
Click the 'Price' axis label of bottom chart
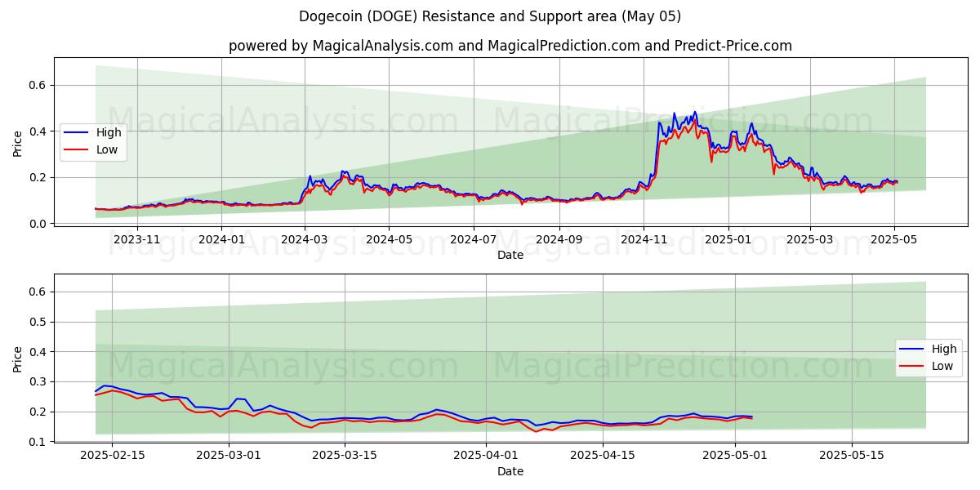click(18, 359)
